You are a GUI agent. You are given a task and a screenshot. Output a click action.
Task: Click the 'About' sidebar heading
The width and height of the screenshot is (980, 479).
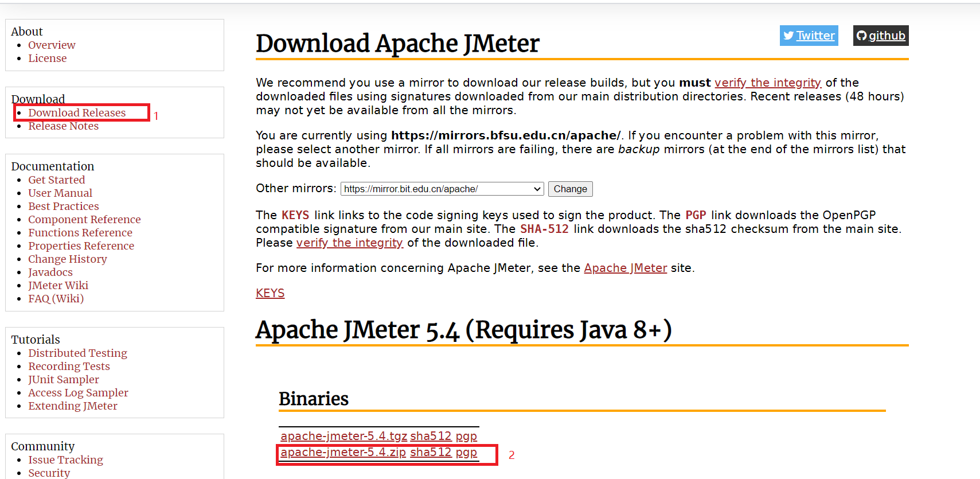pyautogui.click(x=27, y=32)
